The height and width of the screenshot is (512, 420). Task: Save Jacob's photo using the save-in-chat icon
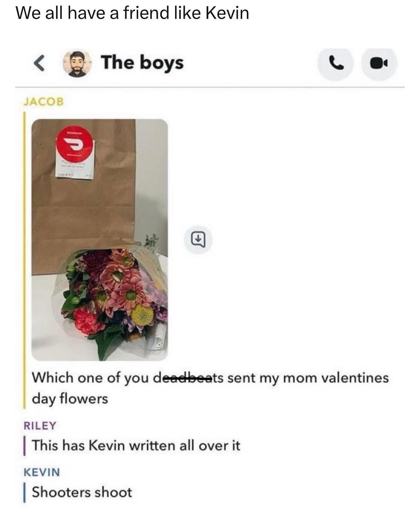(x=198, y=240)
